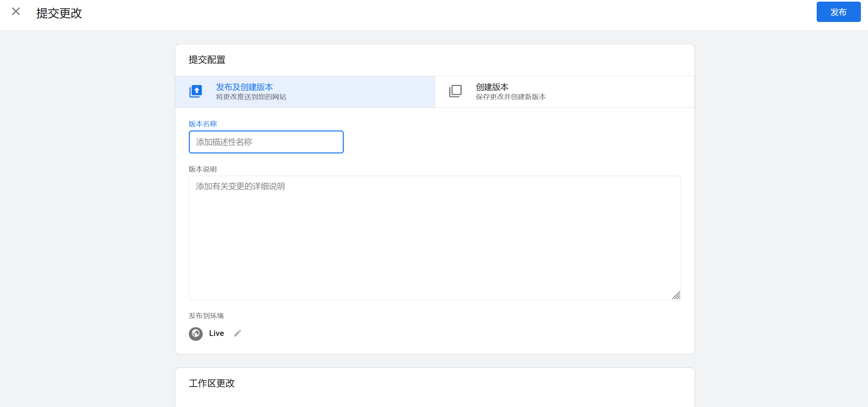The image size is (868, 407).
Task: Click the 保存更改并创建新版本 description
Action: [x=511, y=97]
